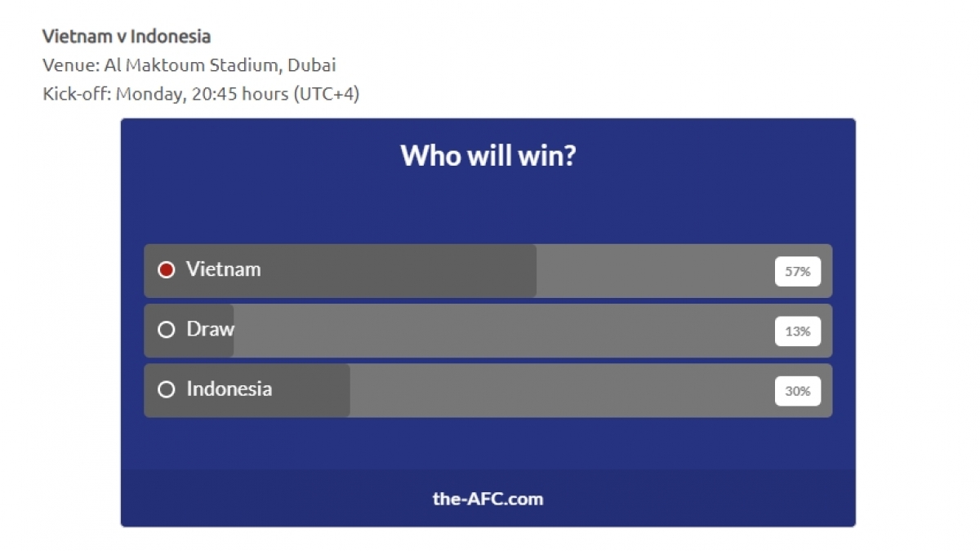The height and width of the screenshot is (551, 980).
Task: Click the 13% badge on Draw row
Action: (x=798, y=331)
